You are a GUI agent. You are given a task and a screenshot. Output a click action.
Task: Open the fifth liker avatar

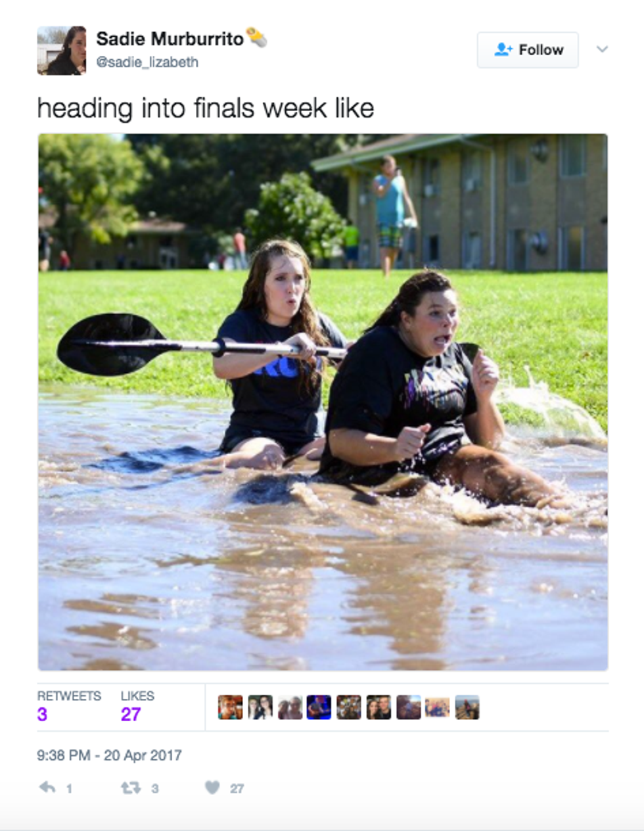349,707
